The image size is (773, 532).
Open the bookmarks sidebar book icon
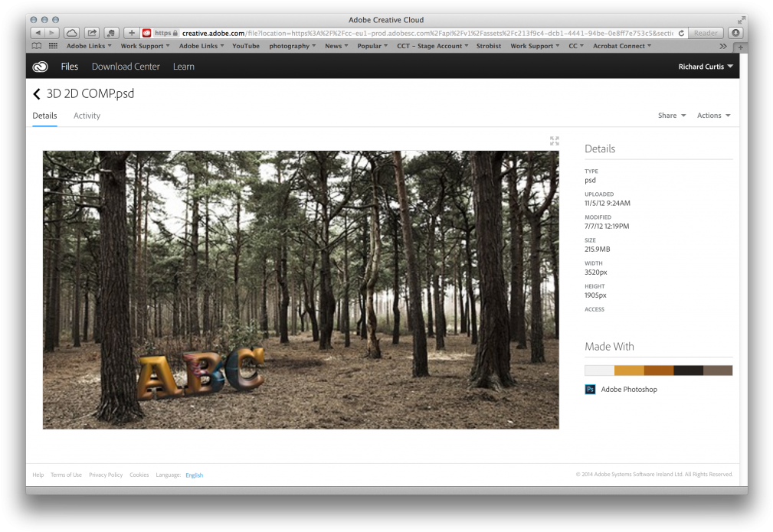[x=35, y=46]
